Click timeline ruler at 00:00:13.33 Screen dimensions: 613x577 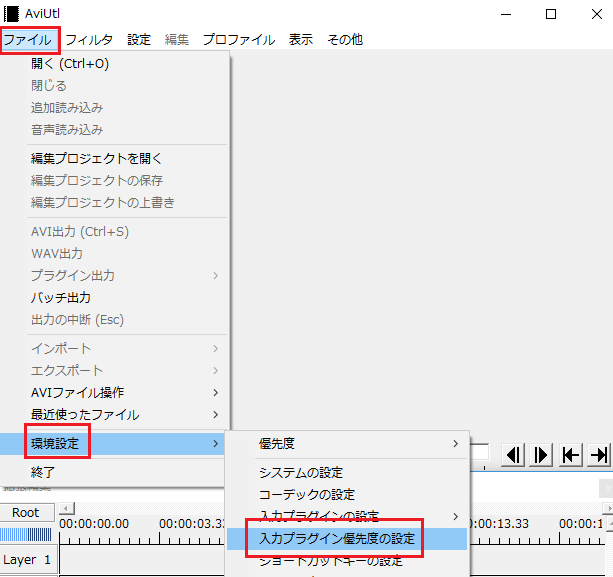point(500,523)
